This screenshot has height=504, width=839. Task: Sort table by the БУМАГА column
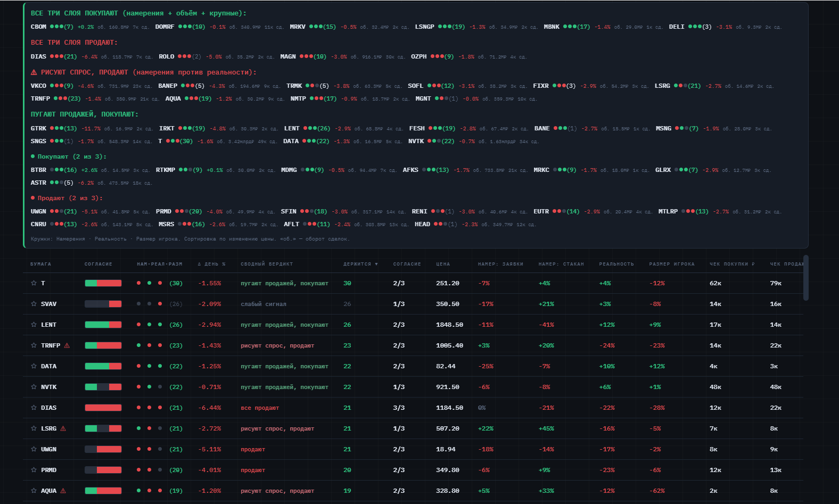pyautogui.click(x=40, y=264)
